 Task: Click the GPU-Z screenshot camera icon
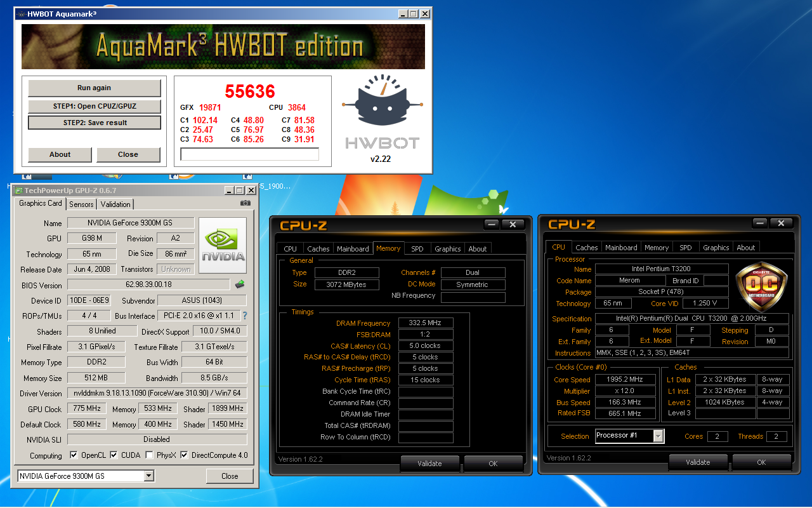[246, 203]
